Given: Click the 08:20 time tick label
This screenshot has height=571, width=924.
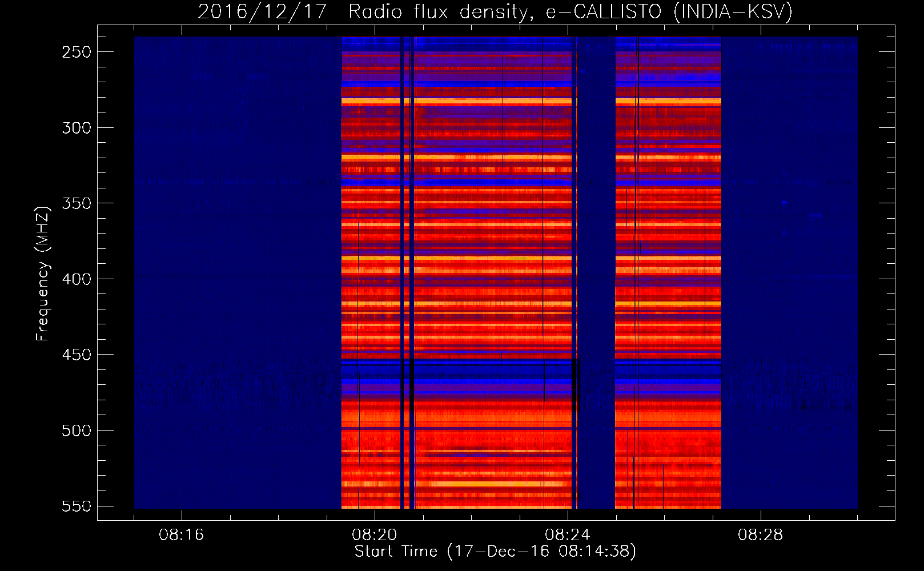Looking at the screenshot, I should pos(375,535).
